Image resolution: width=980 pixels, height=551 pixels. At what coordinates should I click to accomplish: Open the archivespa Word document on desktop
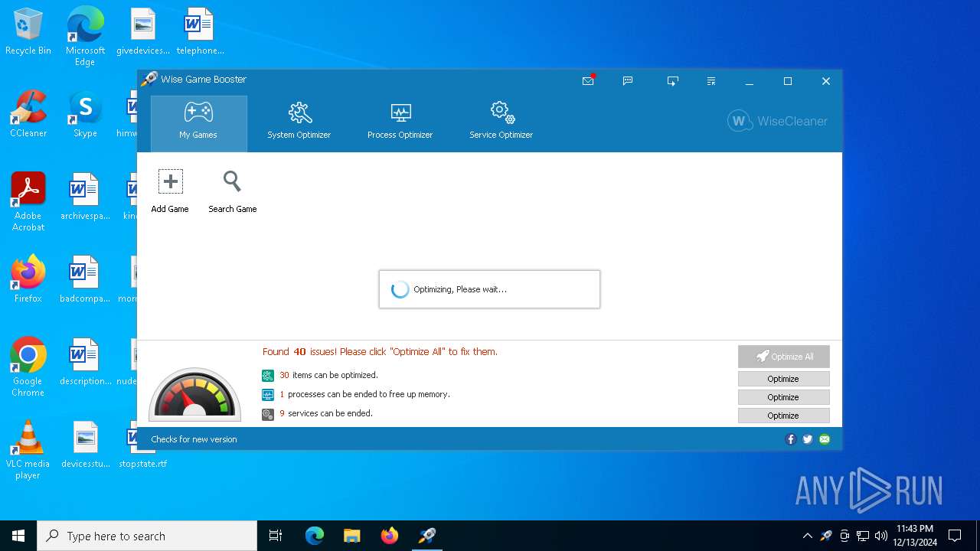[85, 197]
